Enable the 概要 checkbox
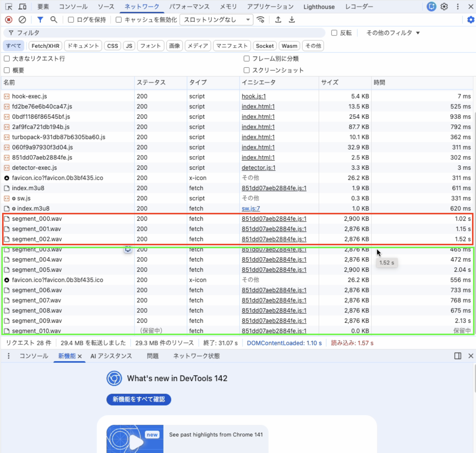This screenshot has height=453, width=476. pyautogui.click(x=7, y=70)
